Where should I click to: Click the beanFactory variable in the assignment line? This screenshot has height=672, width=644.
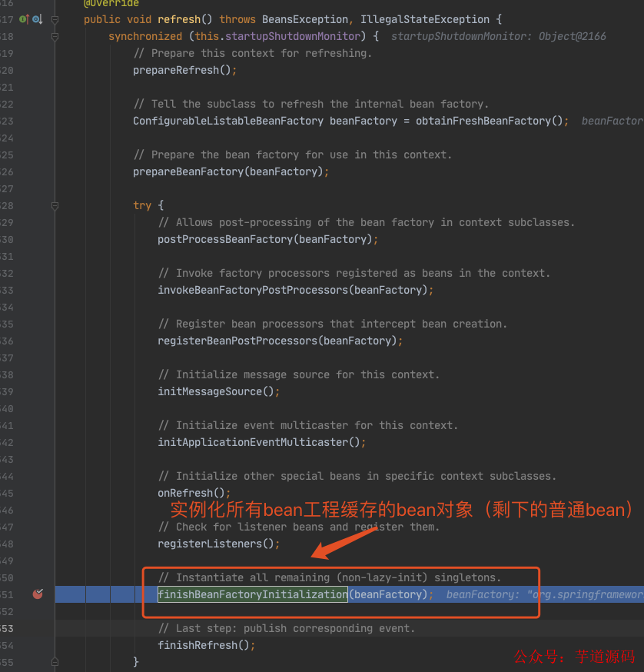click(x=363, y=121)
